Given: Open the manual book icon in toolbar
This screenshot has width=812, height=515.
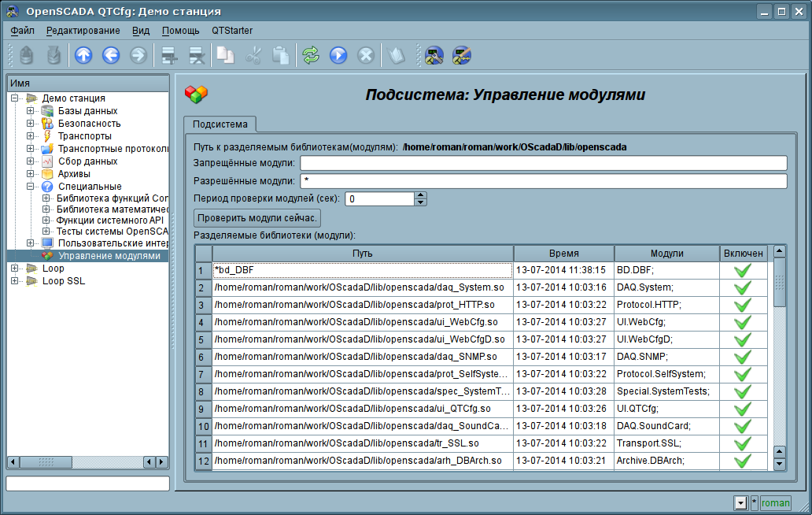Looking at the screenshot, I should 396,55.
